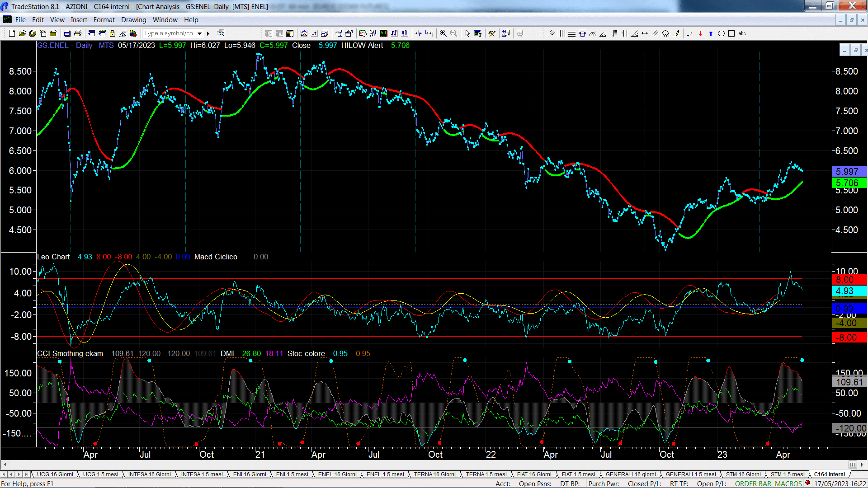Open the Help menu

191,19
